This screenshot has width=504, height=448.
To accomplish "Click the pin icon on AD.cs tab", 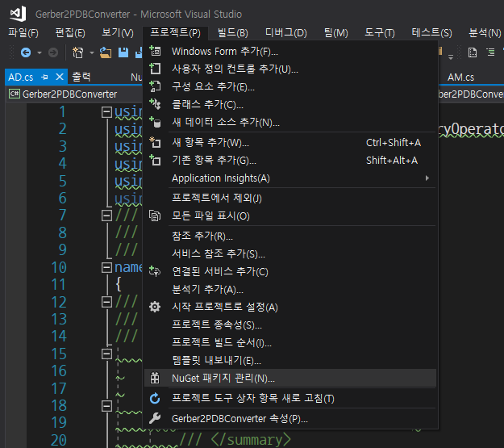I will click(x=45, y=77).
